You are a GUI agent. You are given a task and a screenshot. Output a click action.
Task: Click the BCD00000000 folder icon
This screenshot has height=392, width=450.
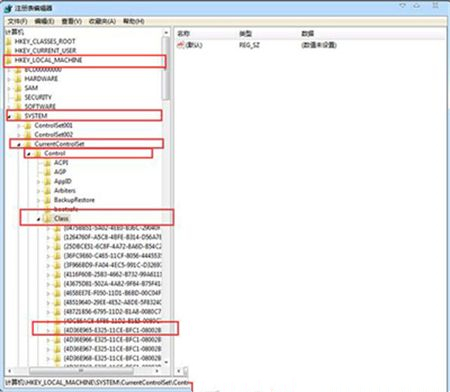pos(19,70)
